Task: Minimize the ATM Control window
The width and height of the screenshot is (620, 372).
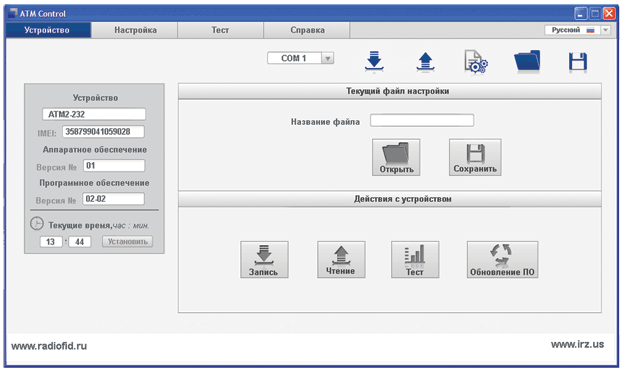Action: 580,14
